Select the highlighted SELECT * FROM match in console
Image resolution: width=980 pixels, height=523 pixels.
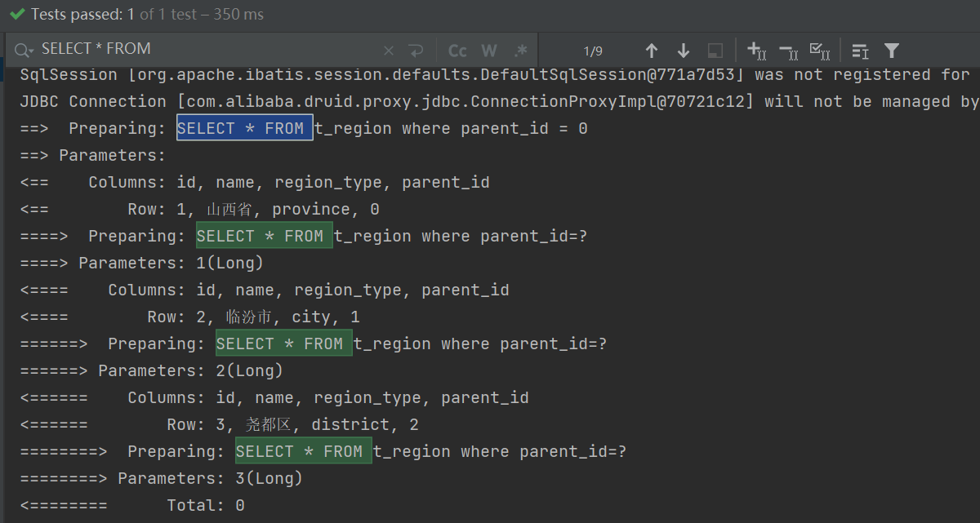tap(244, 127)
